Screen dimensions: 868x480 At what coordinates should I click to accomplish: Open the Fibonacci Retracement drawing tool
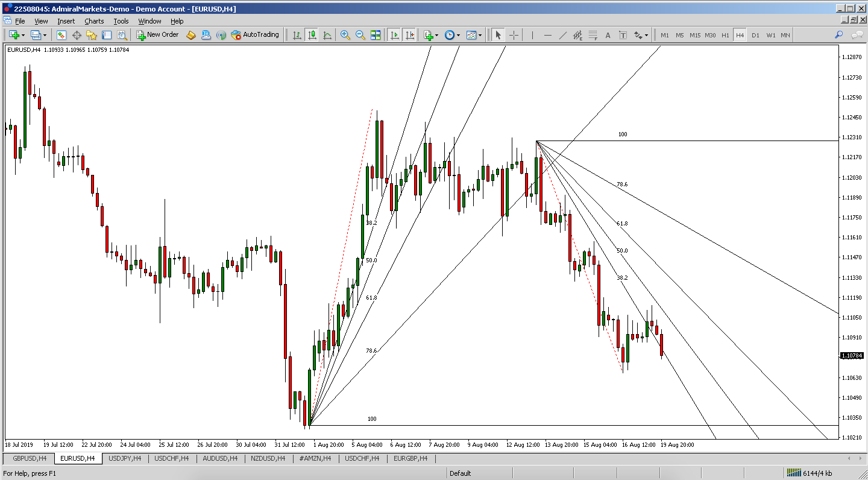click(593, 35)
